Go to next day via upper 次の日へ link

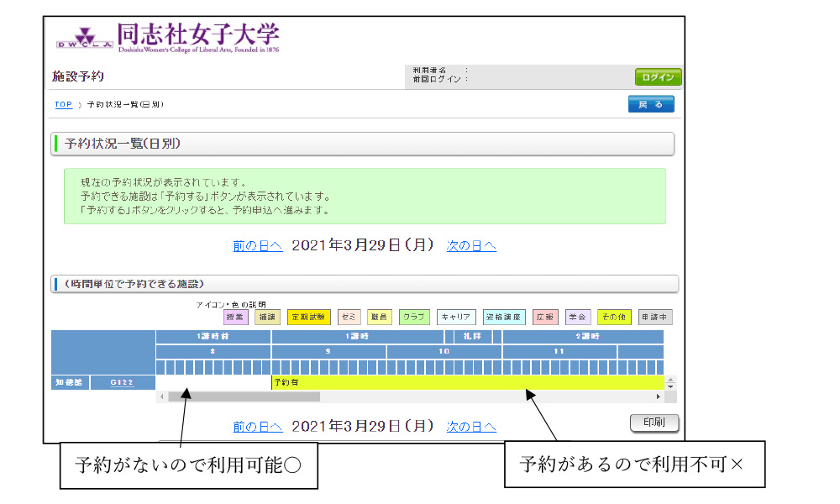[x=471, y=246]
